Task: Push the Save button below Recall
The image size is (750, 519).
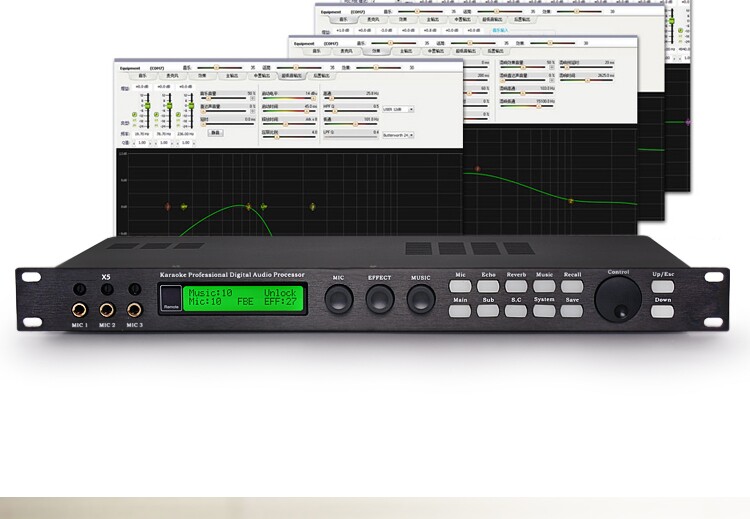Action: click(x=572, y=311)
